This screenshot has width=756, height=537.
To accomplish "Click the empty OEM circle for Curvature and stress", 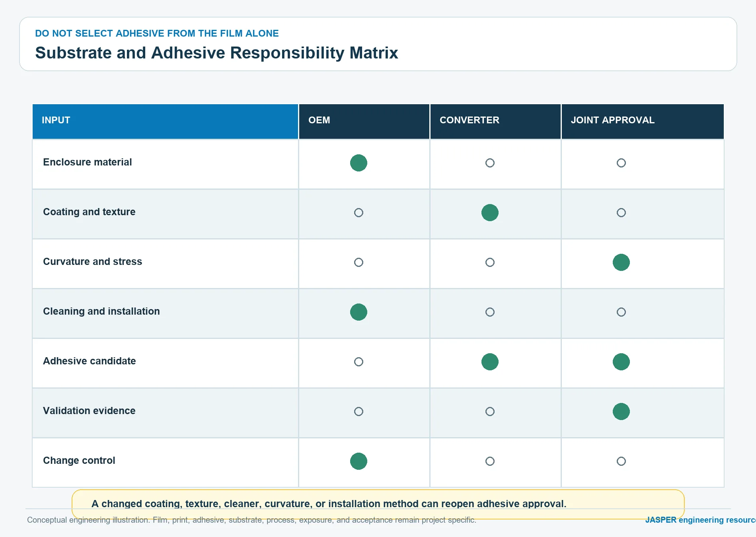I will (359, 262).
